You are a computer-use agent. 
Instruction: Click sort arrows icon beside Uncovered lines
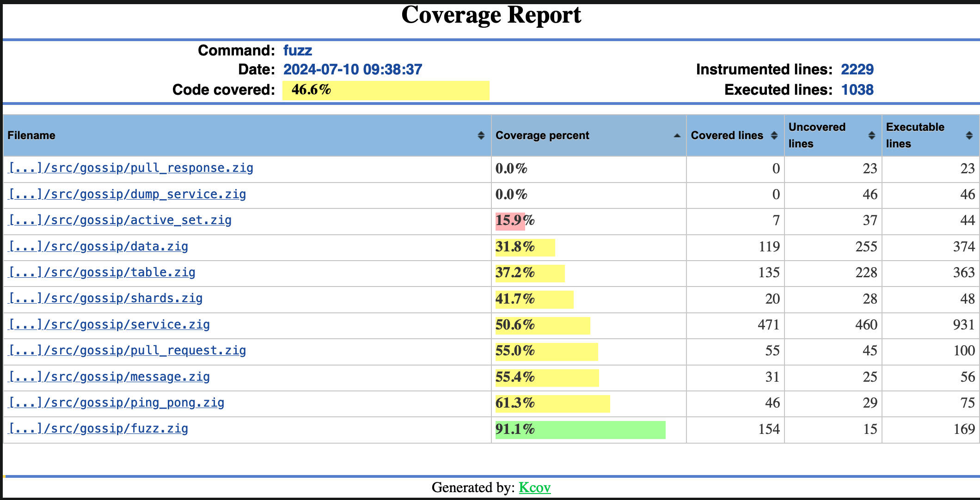point(872,135)
